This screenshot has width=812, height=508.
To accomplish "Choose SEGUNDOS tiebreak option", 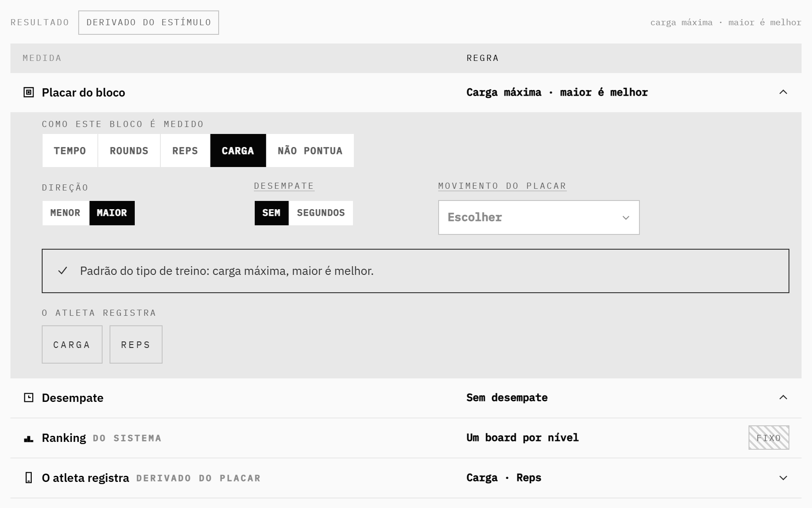I will 321,213.
